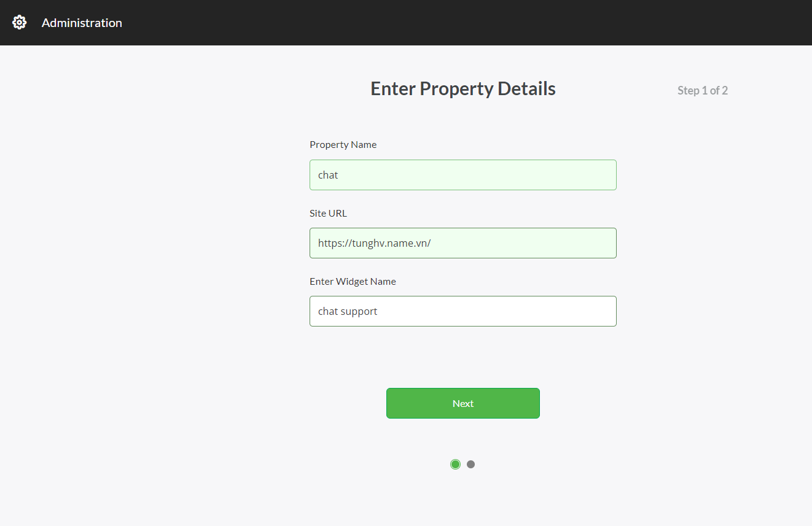Click the https prefix in Site URL
The image size is (812, 526).
point(329,244)
